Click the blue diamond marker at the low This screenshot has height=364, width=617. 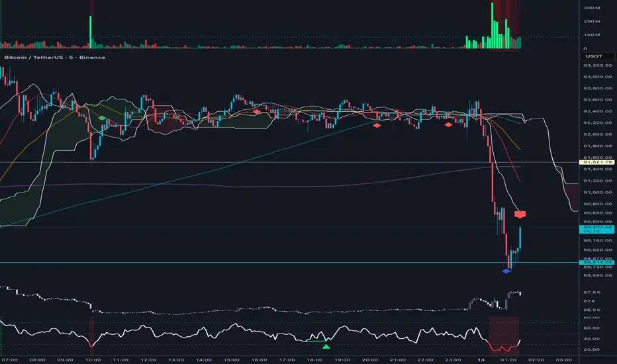point(506,271)
